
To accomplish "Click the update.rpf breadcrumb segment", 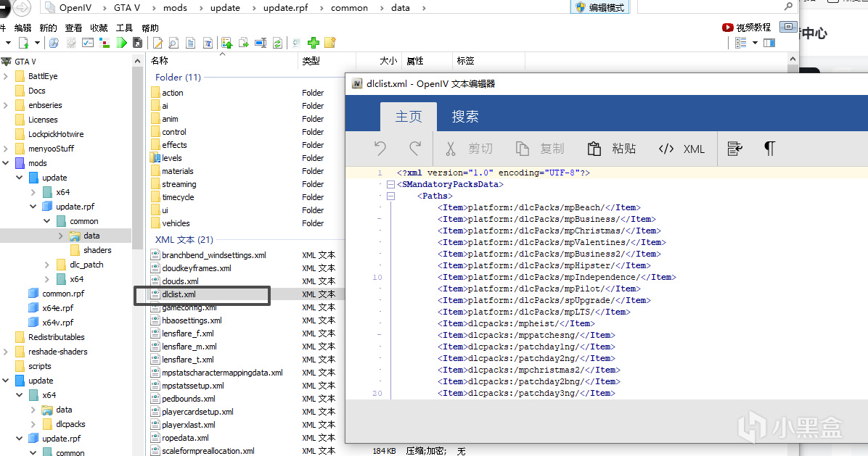I will tap(286, 8).
